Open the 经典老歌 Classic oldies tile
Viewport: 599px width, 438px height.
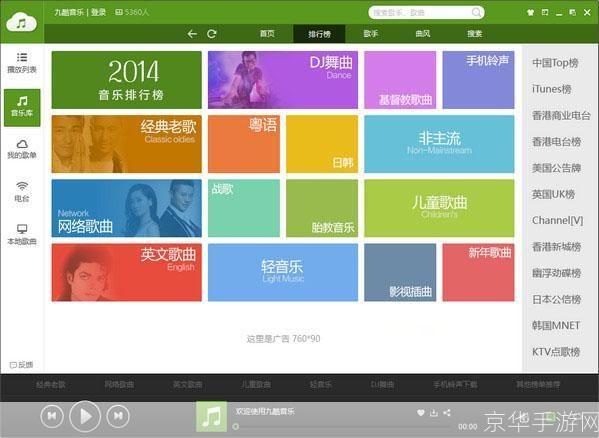pyautogui.click(x=126, y=144)
